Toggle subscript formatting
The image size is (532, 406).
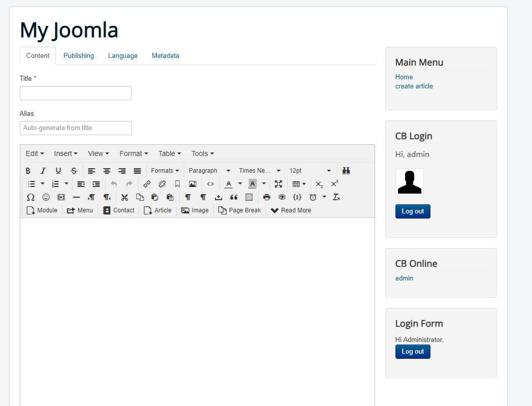[319, 184]
